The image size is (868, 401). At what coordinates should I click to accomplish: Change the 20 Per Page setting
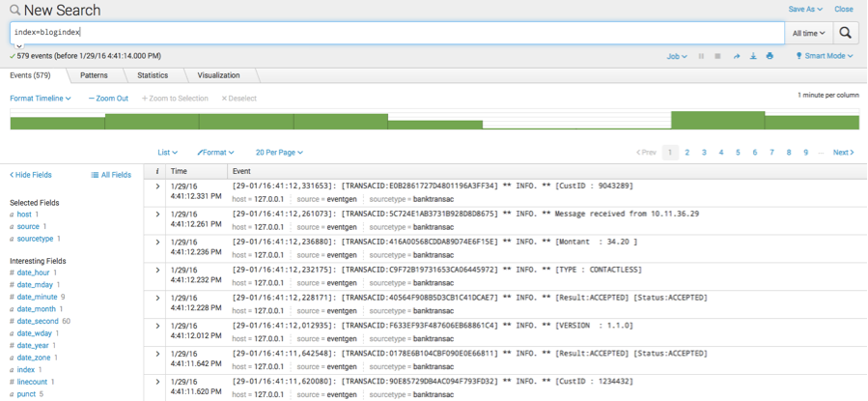tap(279, 153)
